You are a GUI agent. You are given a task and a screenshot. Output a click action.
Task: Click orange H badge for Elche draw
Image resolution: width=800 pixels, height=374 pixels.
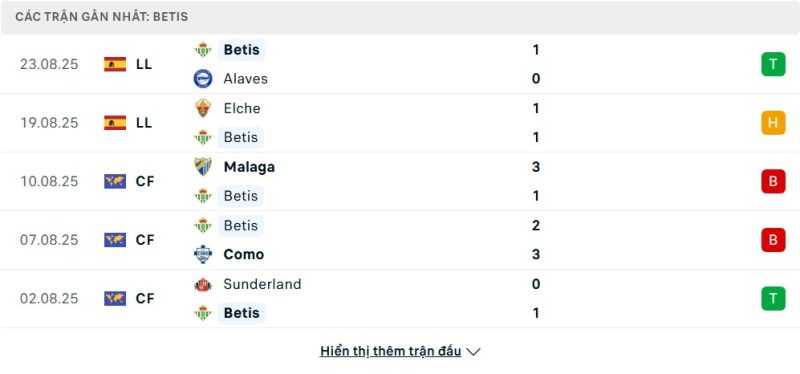[773, 122]
